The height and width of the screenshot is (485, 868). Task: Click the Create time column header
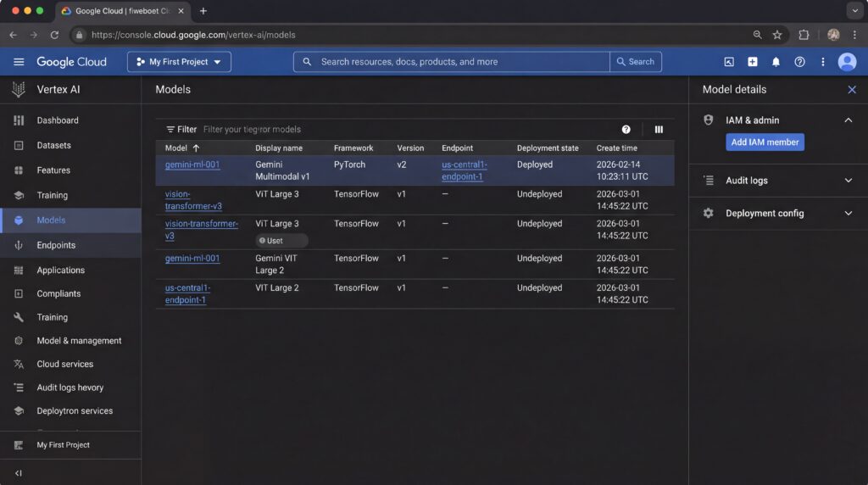617,148
